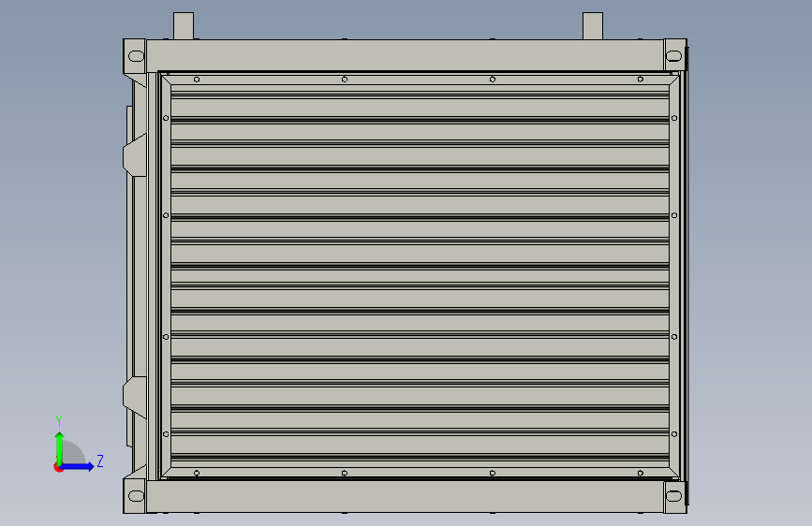
Task: Select the top-right lifting post on the model
Action: click(x=593, y=26)
